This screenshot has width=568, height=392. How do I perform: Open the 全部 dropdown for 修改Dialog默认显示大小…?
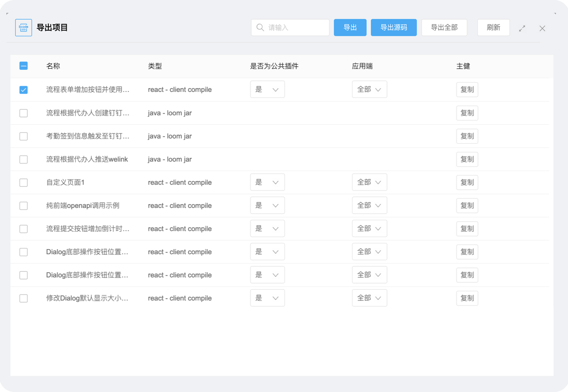click(370, 298)
